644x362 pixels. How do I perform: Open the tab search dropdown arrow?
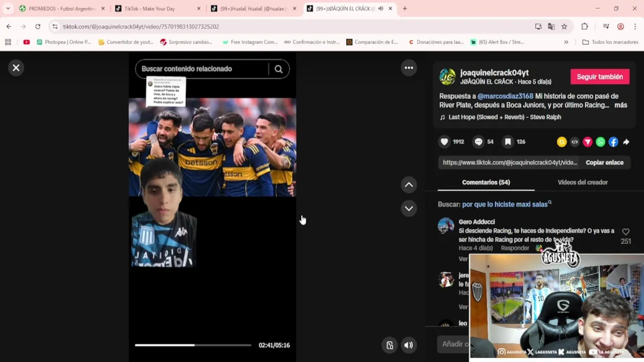click(8, 9)
